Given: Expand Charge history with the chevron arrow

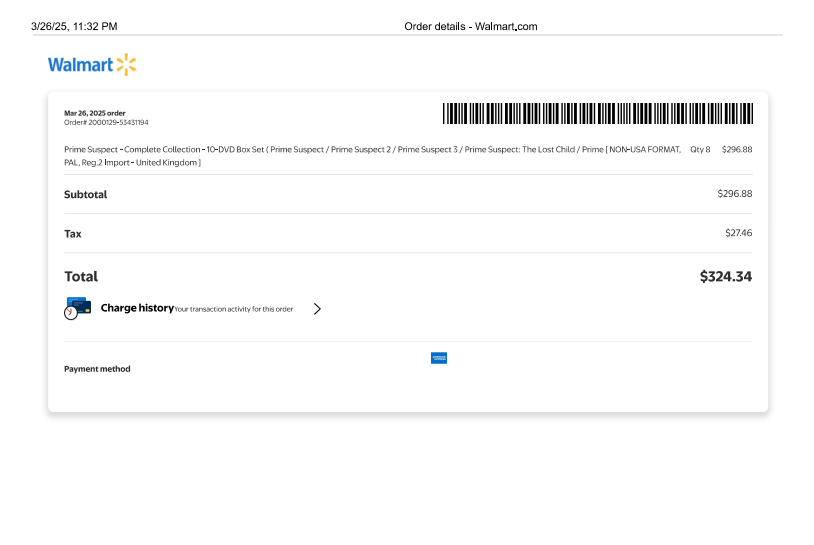Looking at the screenshot, I should [317, 309].
